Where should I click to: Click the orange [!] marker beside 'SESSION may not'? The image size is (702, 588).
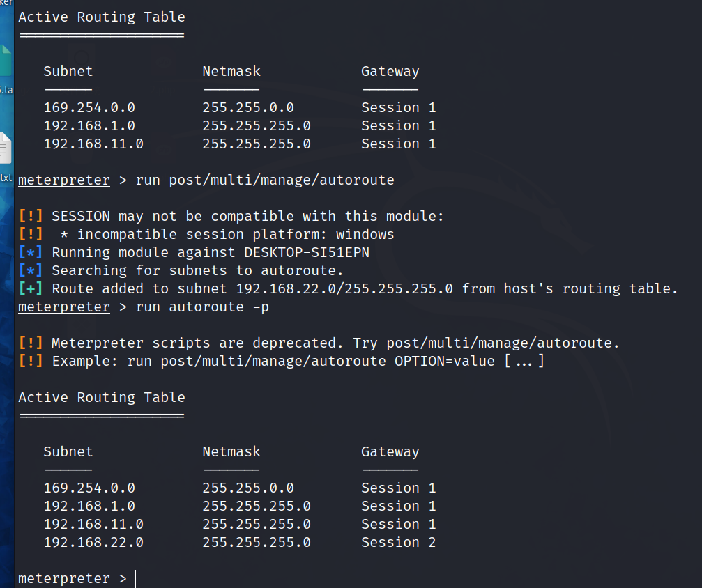[x=31, y=216]
